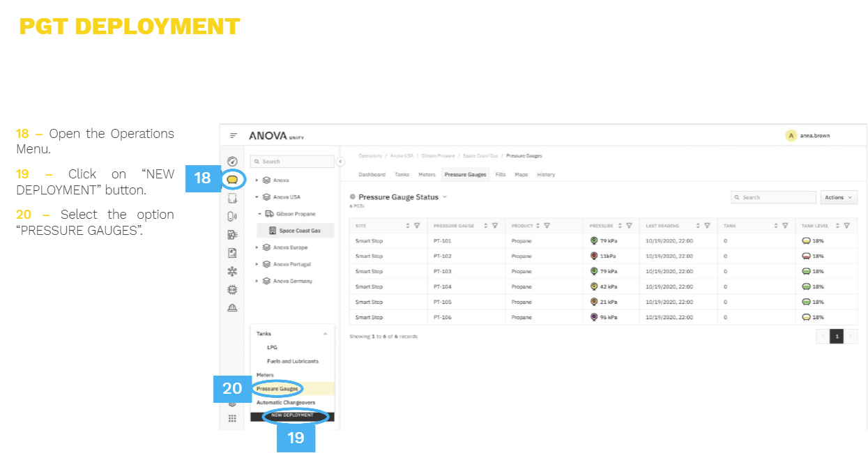Sort the Pressure Gauge column
This screenshot has height=453, width=868.
485,226
